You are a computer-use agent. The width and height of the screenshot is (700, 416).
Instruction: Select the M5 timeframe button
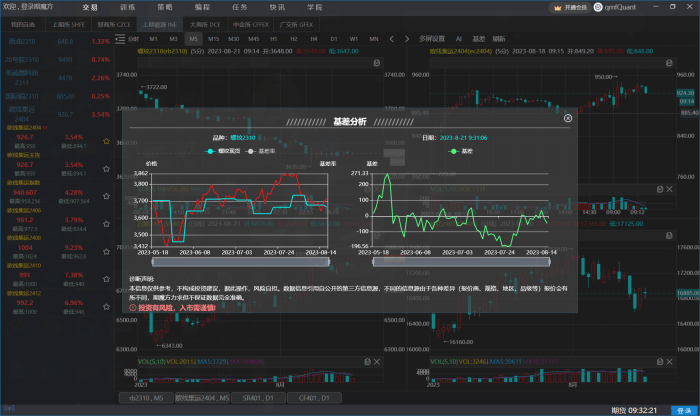pyautogui.click(x=195, y=37)
